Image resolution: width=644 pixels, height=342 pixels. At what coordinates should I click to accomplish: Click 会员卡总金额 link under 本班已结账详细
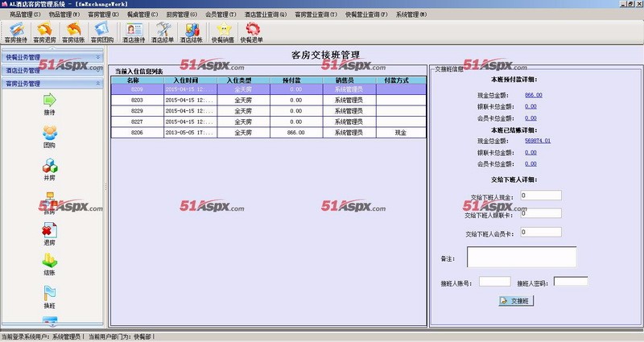click(x=530, y=163)
